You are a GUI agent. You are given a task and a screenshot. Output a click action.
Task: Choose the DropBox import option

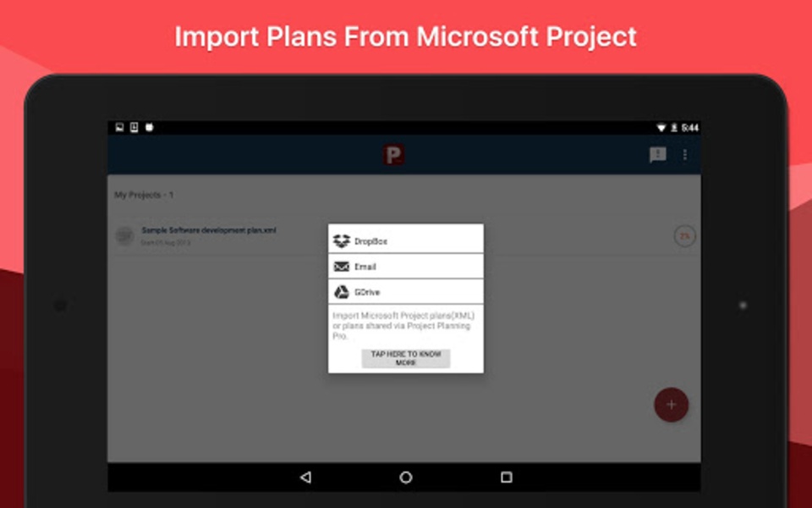click(406, 240)
